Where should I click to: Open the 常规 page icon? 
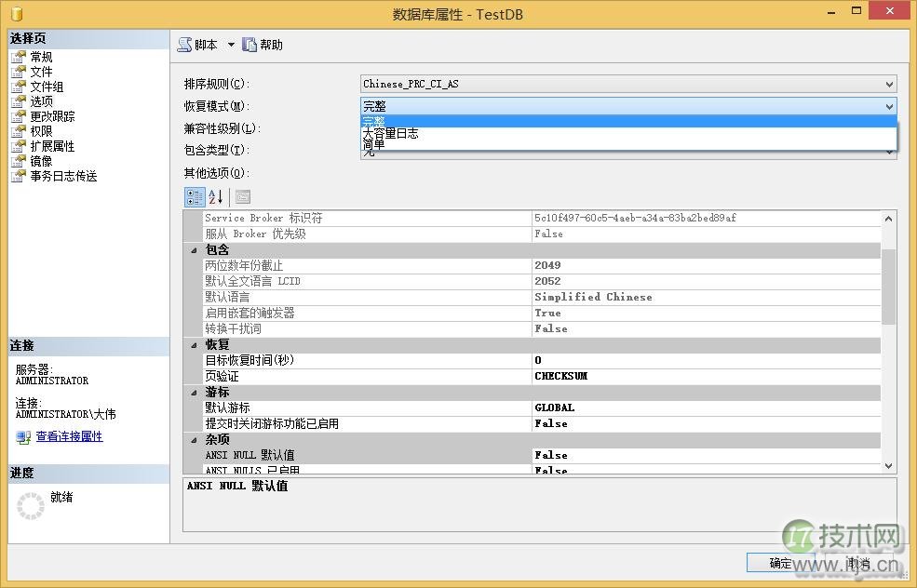[x=19, y=57]
